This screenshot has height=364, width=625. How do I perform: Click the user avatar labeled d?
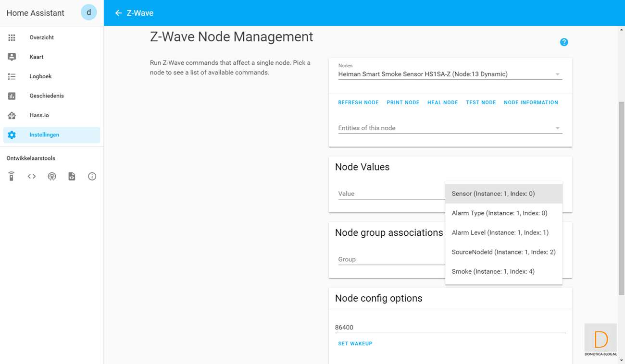tap(88, 12)
